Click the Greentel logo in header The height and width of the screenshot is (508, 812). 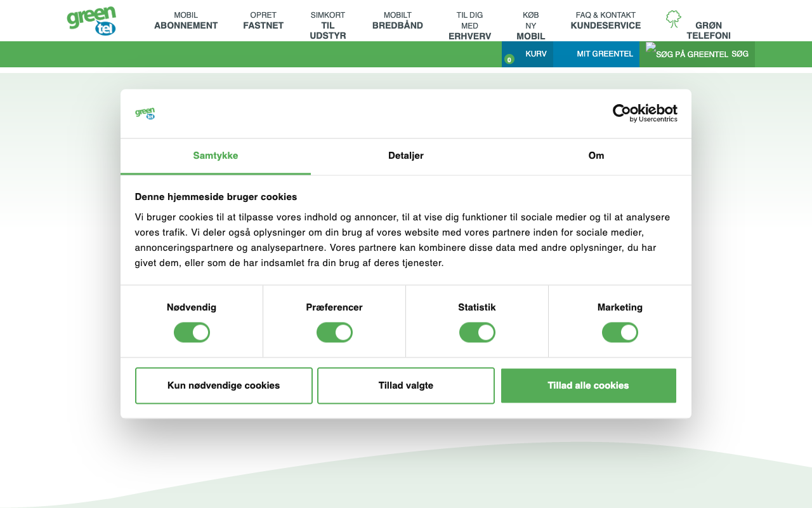pos(91,21)
